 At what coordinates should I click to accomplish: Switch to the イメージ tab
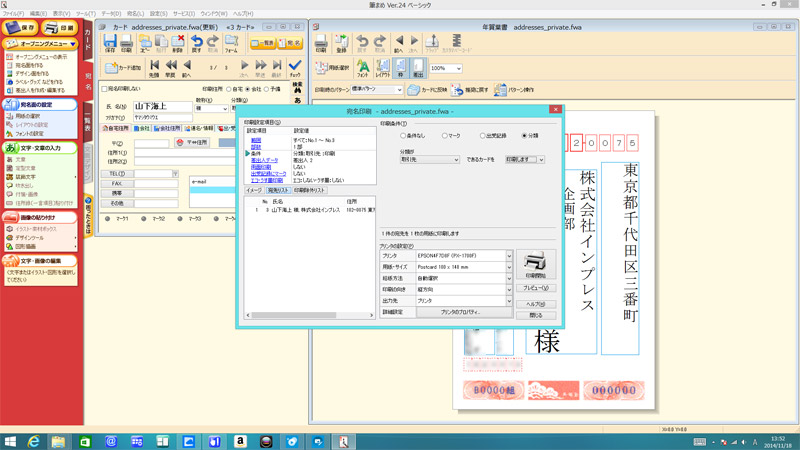254,190
